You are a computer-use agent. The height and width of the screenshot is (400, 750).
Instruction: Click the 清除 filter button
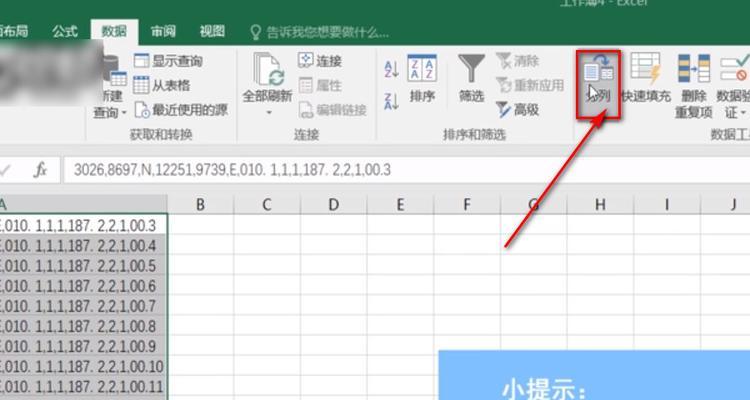pyautogui.click(x=518, y=61)
